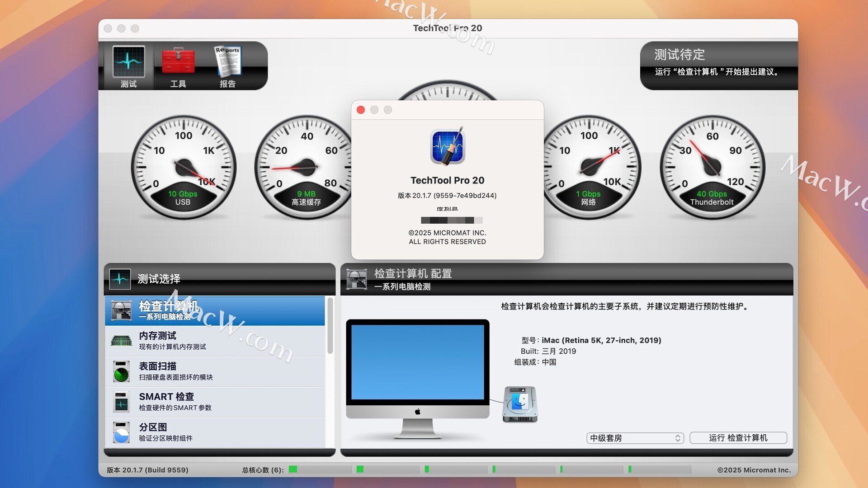Viewport: 868px width, 488px height.
Task: Click 总核心数 (6) label
Action: 263,470
